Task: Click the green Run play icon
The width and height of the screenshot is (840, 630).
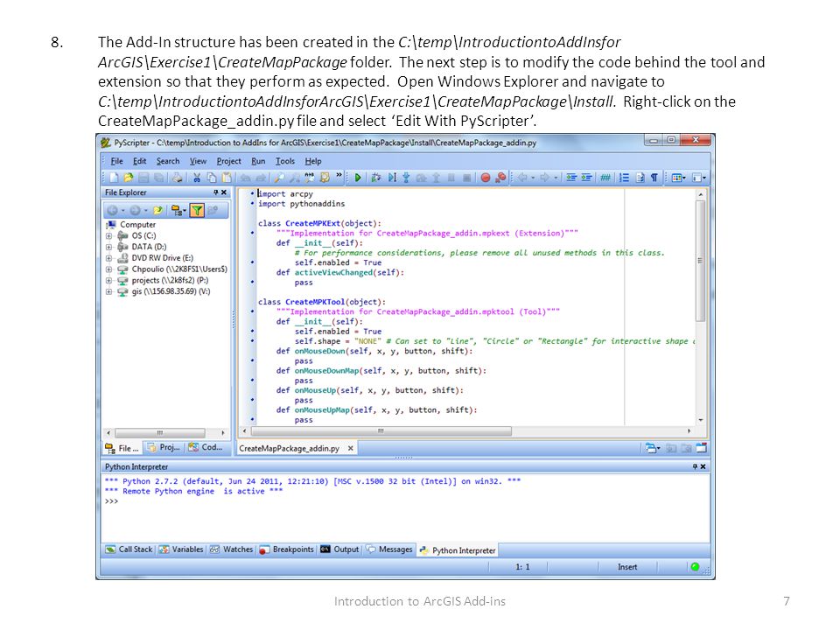Action: (x=358, y=178)
